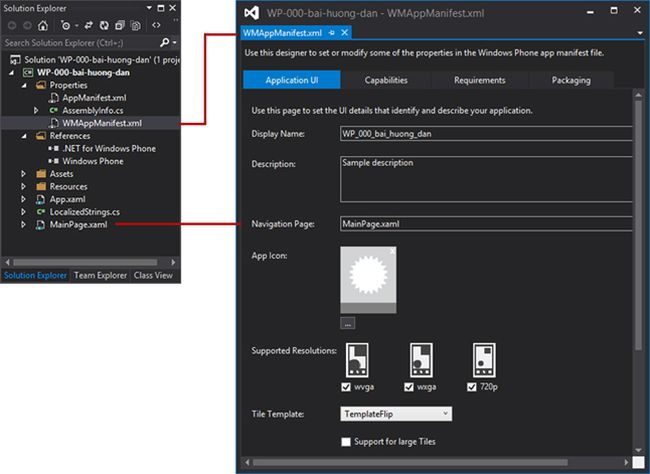Screen dimensions: 650x474
Task: Click the References folder icon
Action: click(x=41, y=136)
